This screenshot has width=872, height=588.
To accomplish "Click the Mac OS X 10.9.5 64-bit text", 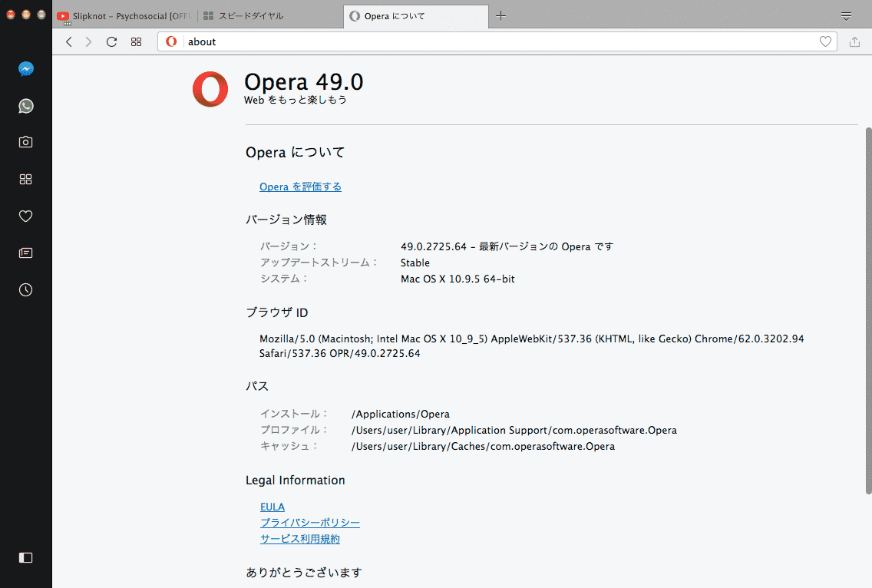I will (x=457, y=279).
